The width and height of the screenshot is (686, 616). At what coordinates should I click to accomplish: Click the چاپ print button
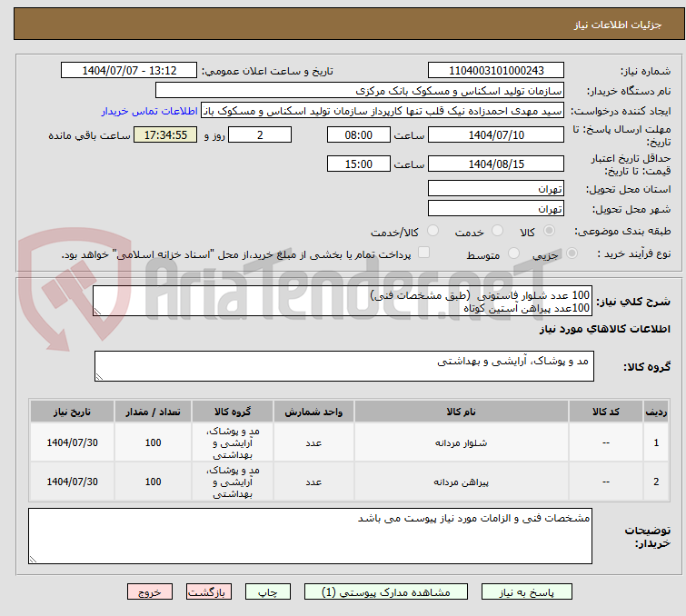(x=268, y=592)
